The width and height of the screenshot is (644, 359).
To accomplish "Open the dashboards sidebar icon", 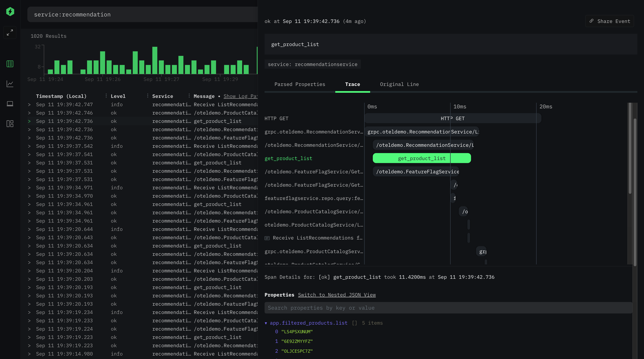I will [x=10, y=124].
